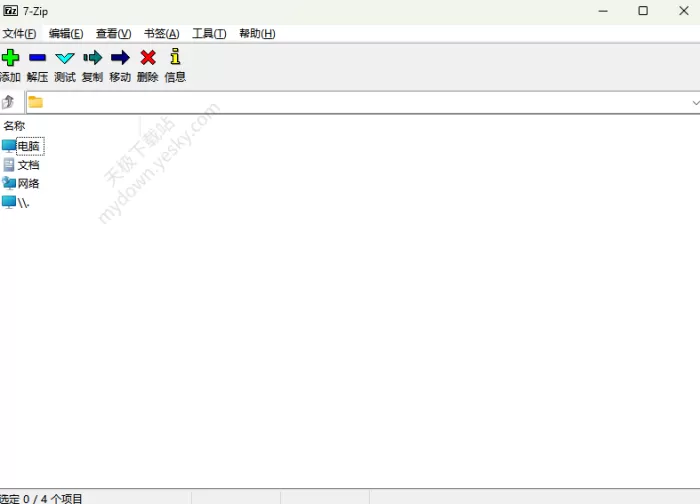This screenshot has height=504, width=700.
Task: Click the status text 选定 0 / 4 个项目
Action: [x=41, y=498]
